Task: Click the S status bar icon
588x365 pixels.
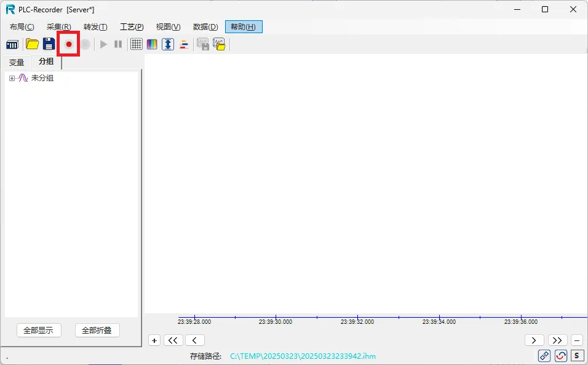Action: click(577, 356)
